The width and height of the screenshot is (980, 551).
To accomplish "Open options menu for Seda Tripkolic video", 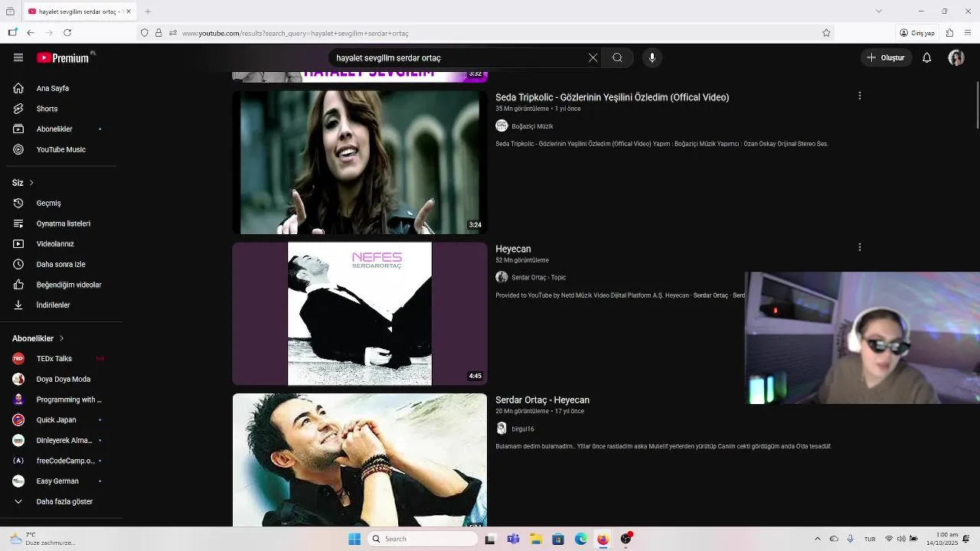I will tap(859, 96).
